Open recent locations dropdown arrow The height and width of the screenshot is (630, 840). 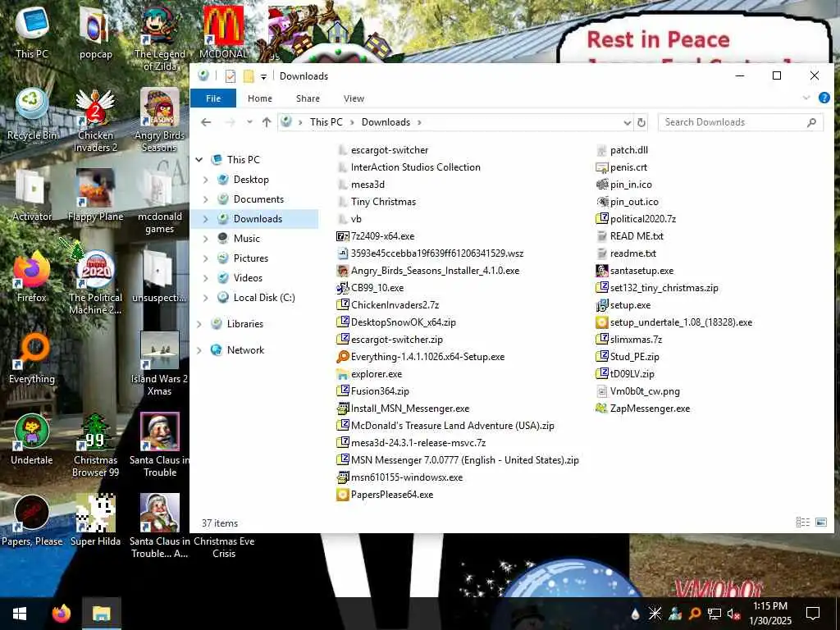(249, 122)
